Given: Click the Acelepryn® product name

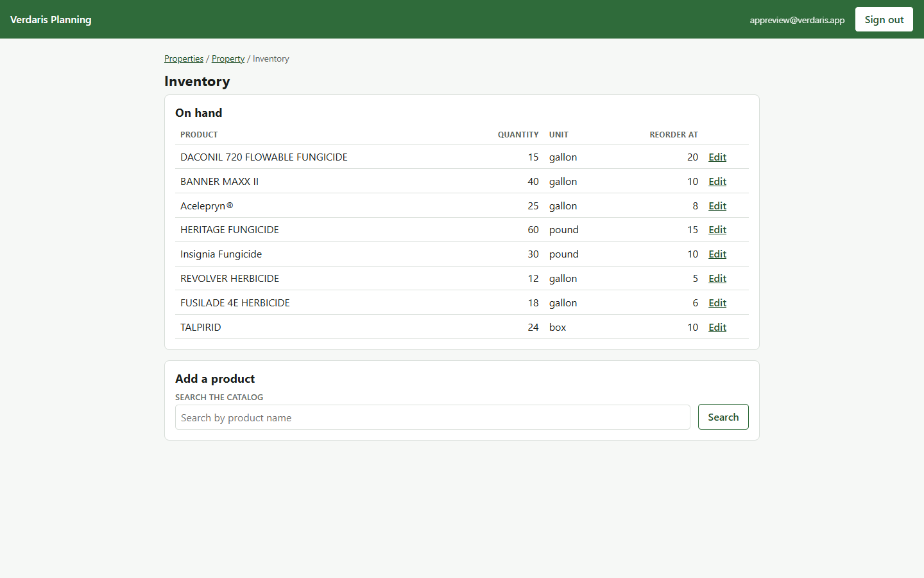Looking at the screenshot, I should pos(207,206).
